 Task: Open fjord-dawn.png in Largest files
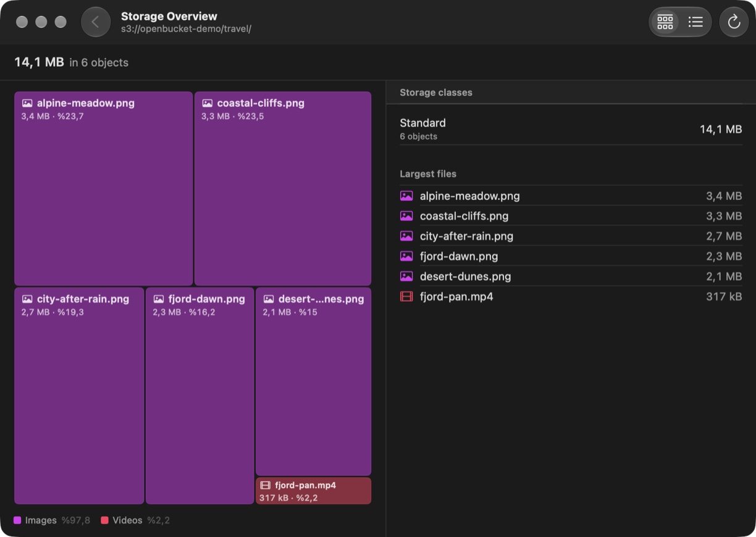click(x=571, y=256)
